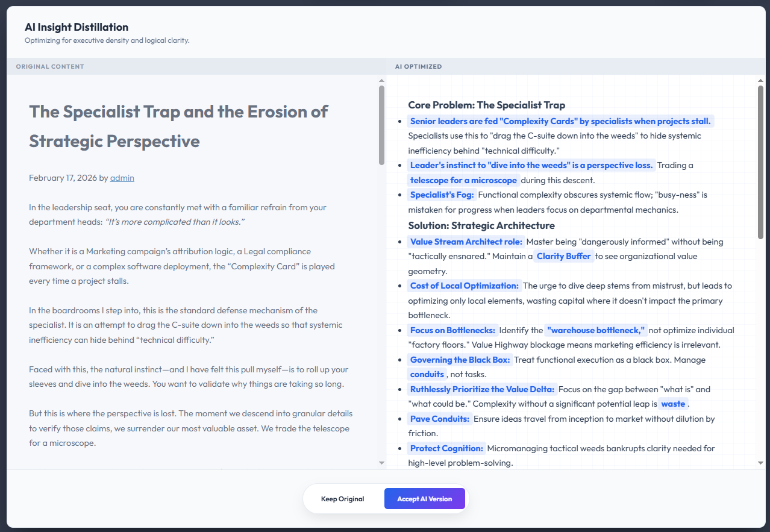This screenshot has height=532, width=770.
Task: Click the "Specialist's Fog:" highlighted label
Action: tap(442, 195)
